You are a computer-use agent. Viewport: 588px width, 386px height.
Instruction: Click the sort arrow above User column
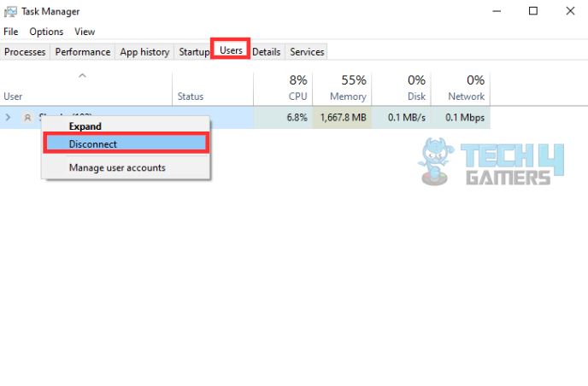click(x=82, y=77)
